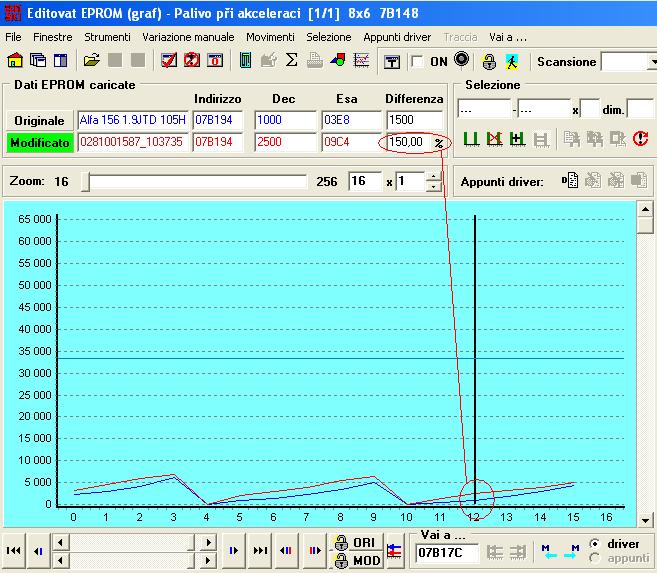Toggle the ON checkbox

(x=417, y=62)
